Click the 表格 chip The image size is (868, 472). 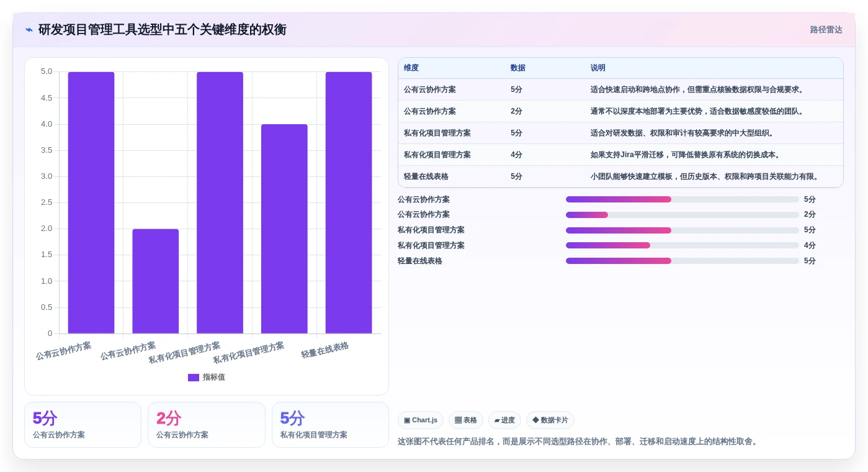point(466,420)
